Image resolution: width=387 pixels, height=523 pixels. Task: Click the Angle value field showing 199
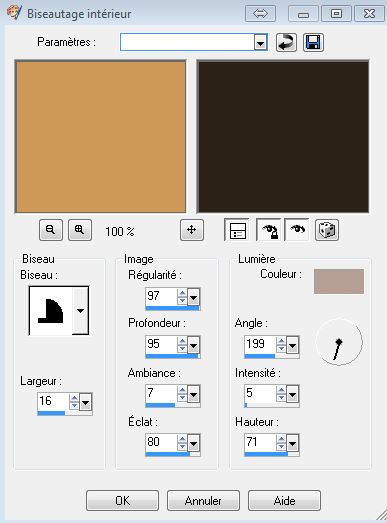coord(261,345)
